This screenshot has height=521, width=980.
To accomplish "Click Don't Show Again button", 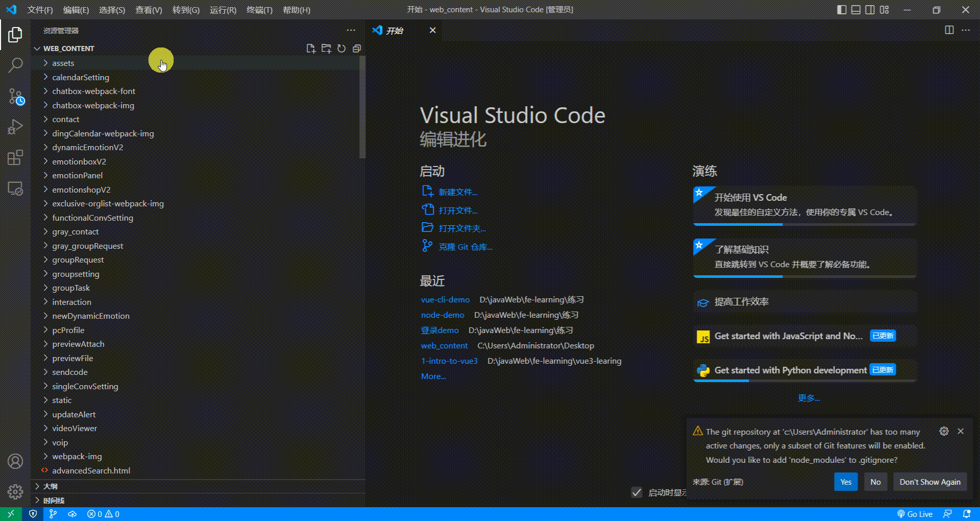I will point(929,482).
